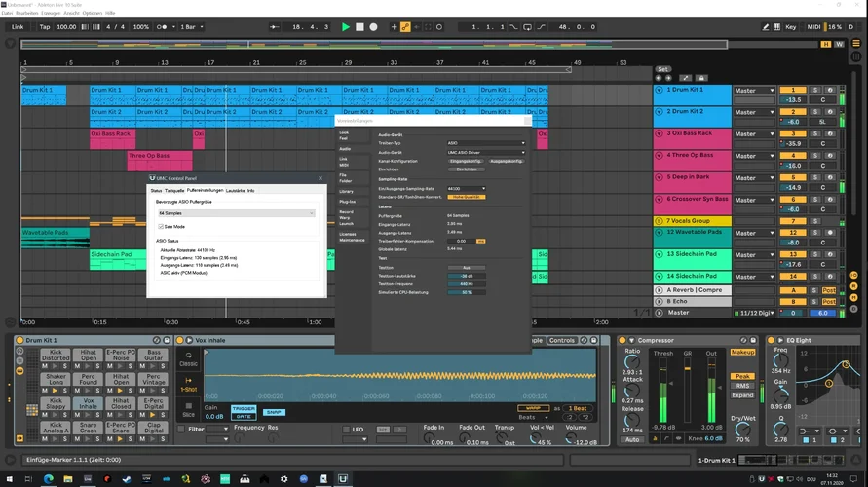
Task: Open the Treiber-Typ ASIO dropdown
Action: [x=486, y=143]
